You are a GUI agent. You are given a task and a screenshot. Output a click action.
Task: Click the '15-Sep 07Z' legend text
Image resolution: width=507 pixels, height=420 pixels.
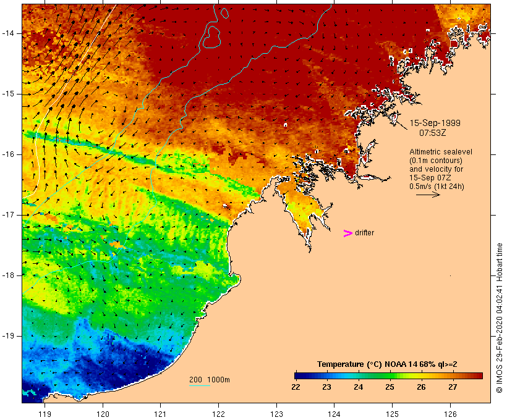click(x=430, y=178)
